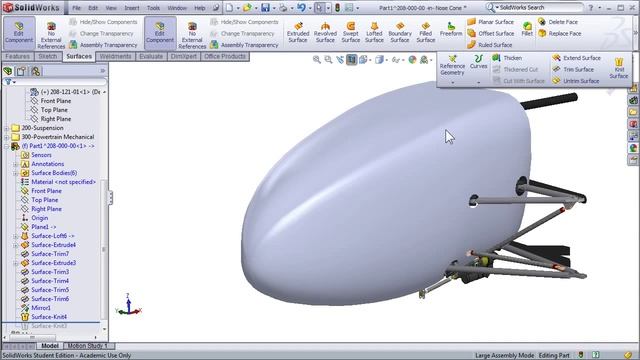Click the Extruded Surface tool

(298, 32)
